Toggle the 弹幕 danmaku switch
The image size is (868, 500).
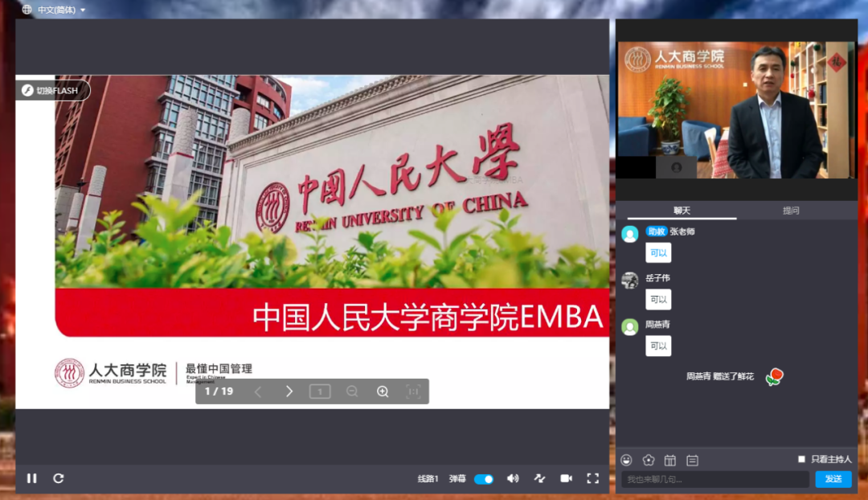point(484,479)
